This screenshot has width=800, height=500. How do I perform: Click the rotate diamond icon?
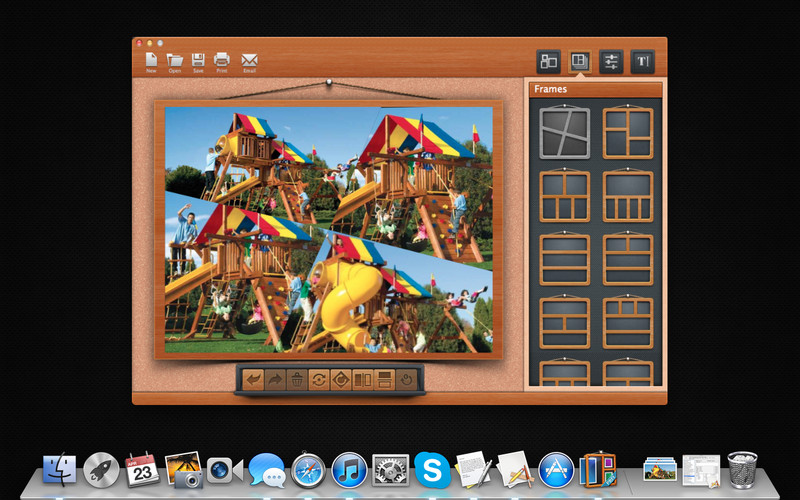(x=341, y=380)
